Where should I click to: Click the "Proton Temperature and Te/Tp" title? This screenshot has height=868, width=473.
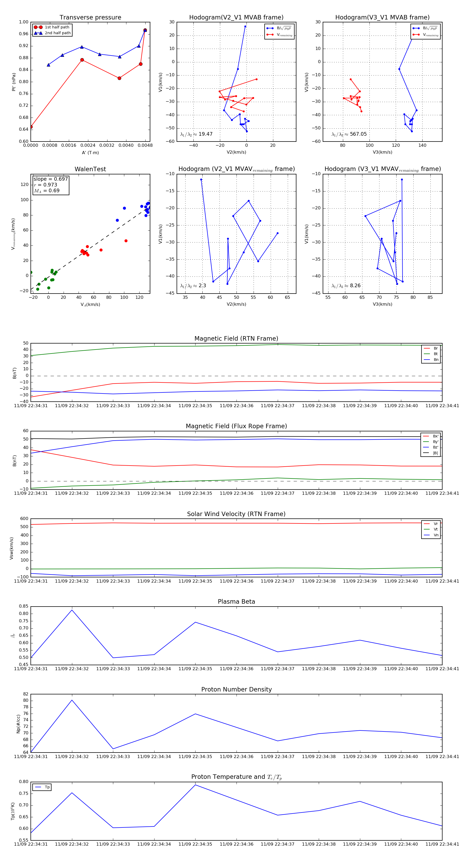pyautogui.click(x=236, y=777)
